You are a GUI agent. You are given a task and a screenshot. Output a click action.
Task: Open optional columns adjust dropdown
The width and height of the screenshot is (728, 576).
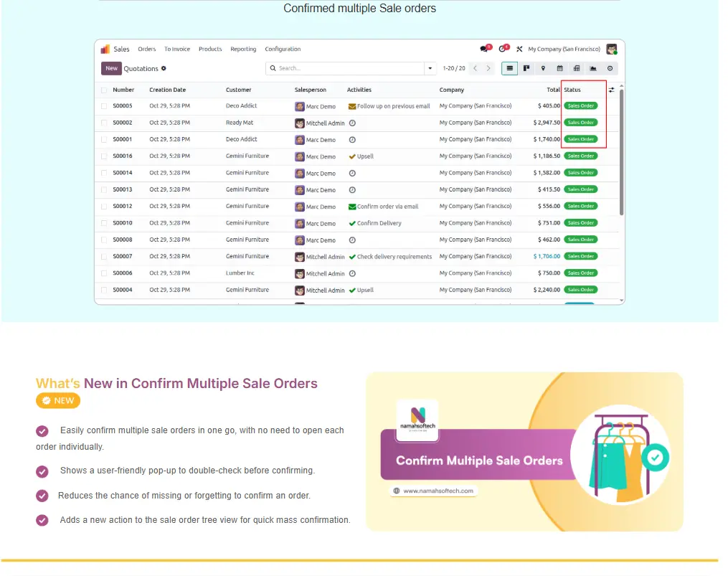(612, 90)
